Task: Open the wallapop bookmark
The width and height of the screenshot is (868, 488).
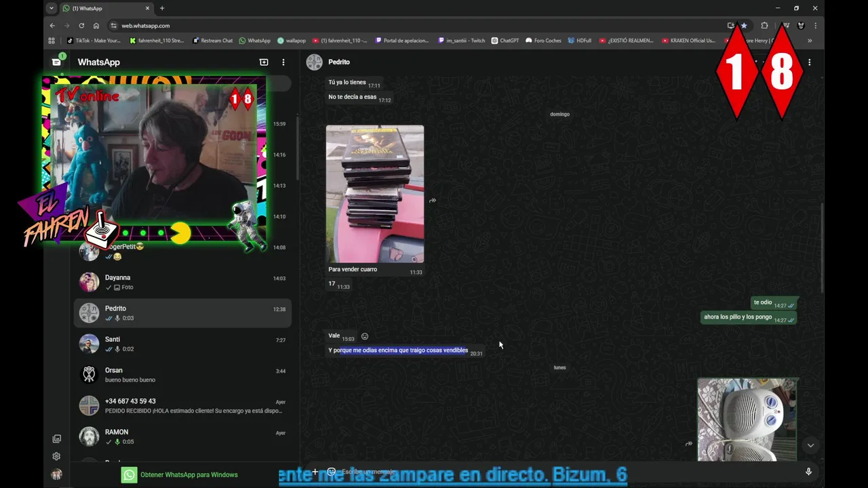Action: (x=292, y=41)
